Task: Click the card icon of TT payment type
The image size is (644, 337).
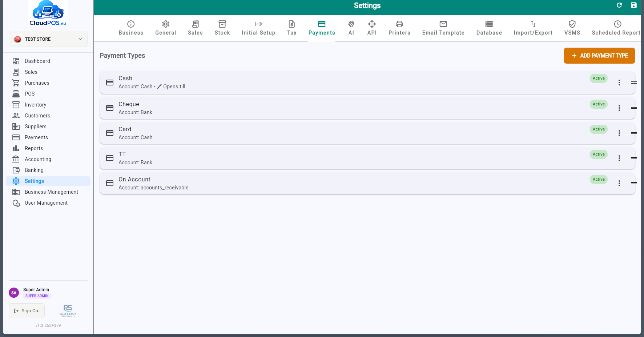Action: [x=110, y=158]
